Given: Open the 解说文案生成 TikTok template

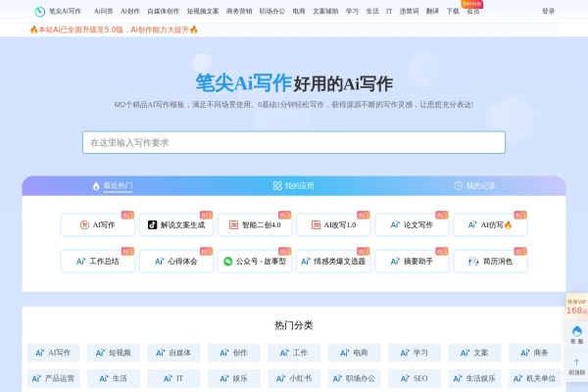Looking at the screenshot, I should pyautogui.click(x=176, y=224).
